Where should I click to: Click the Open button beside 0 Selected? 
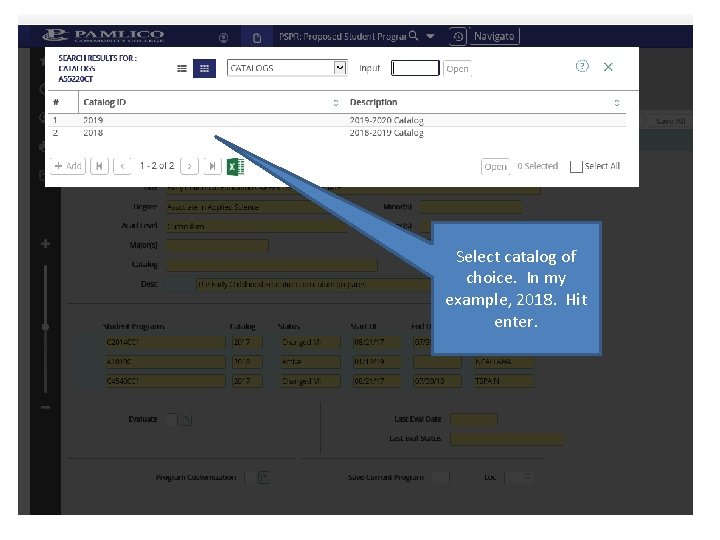tap(495, 166)
